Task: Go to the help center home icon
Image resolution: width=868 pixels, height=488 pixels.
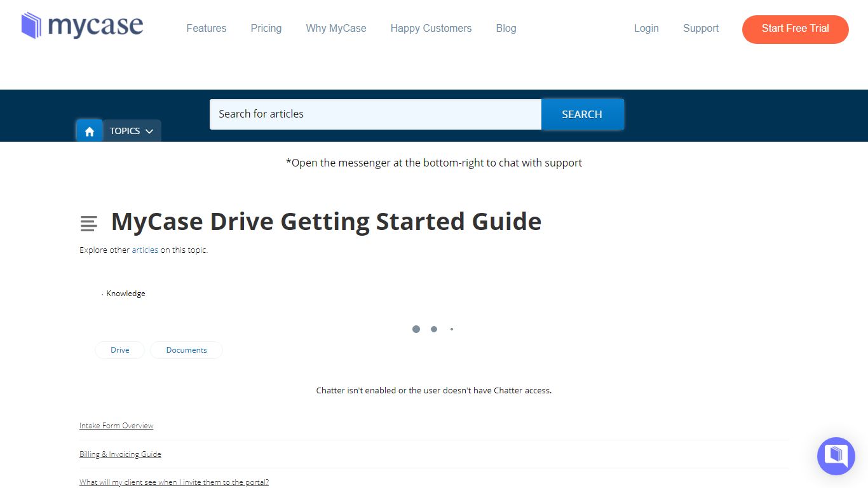Action: [90, 131]
